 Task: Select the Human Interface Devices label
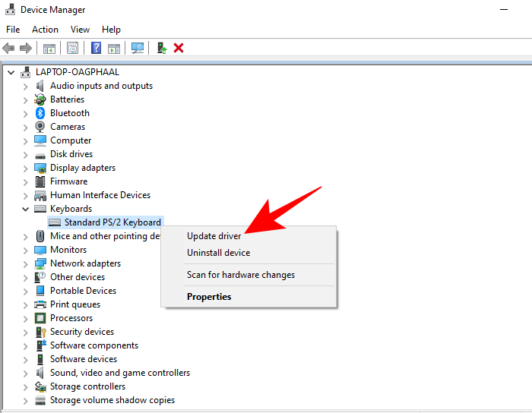[100, 195]
